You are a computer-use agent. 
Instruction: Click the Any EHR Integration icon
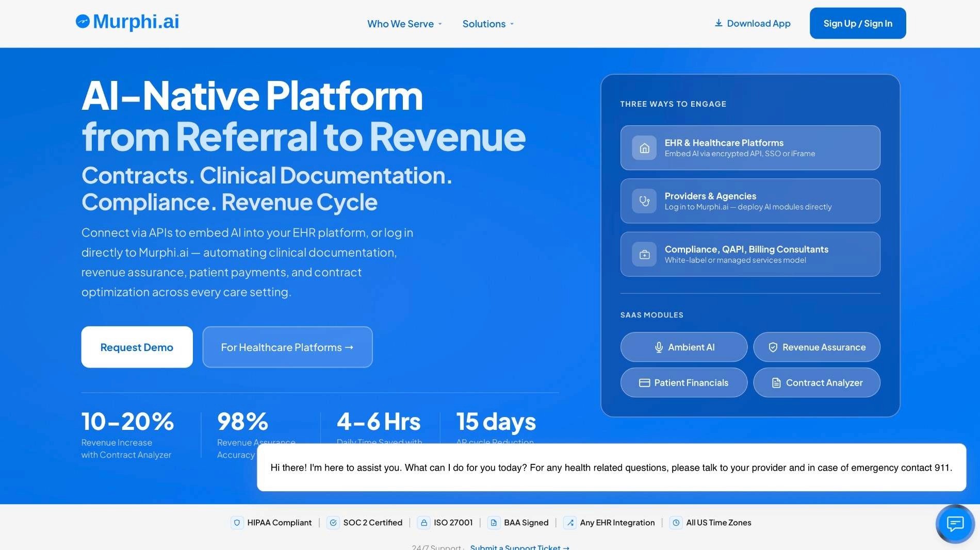point(570,523)
